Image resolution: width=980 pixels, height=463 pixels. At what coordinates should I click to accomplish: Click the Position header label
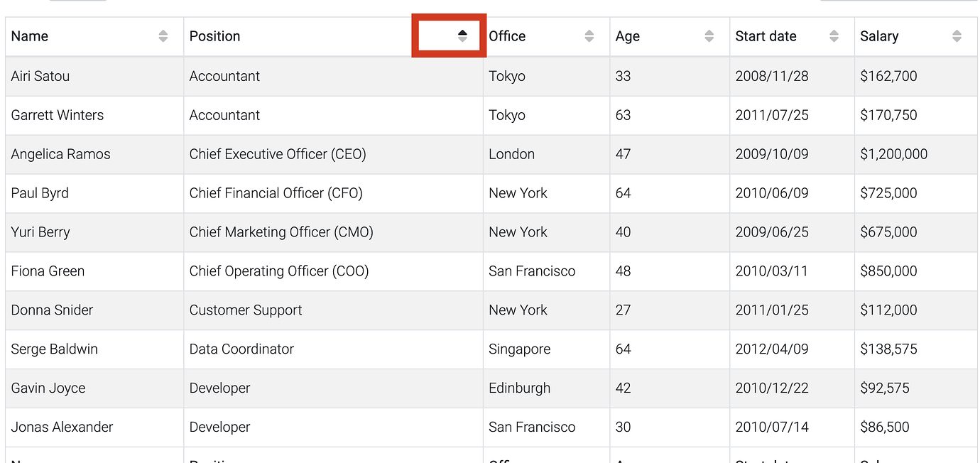tap(214, 36)
